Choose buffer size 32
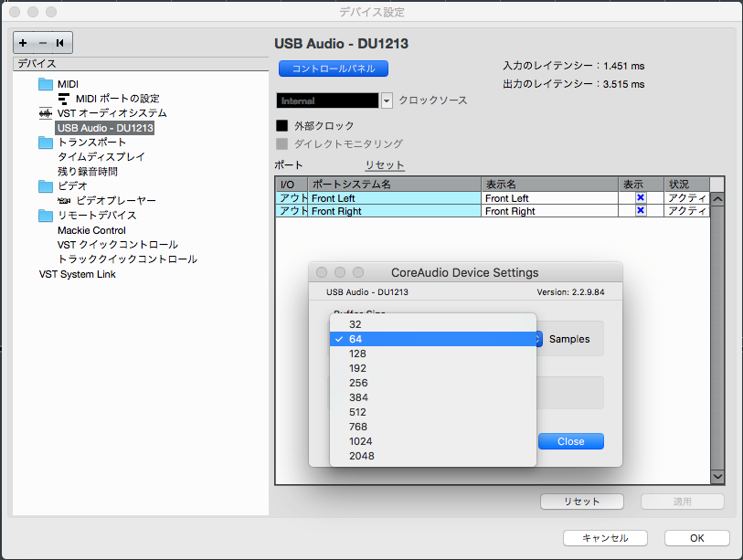Screen dimensions: 743x560 click(x=433, y=324)
